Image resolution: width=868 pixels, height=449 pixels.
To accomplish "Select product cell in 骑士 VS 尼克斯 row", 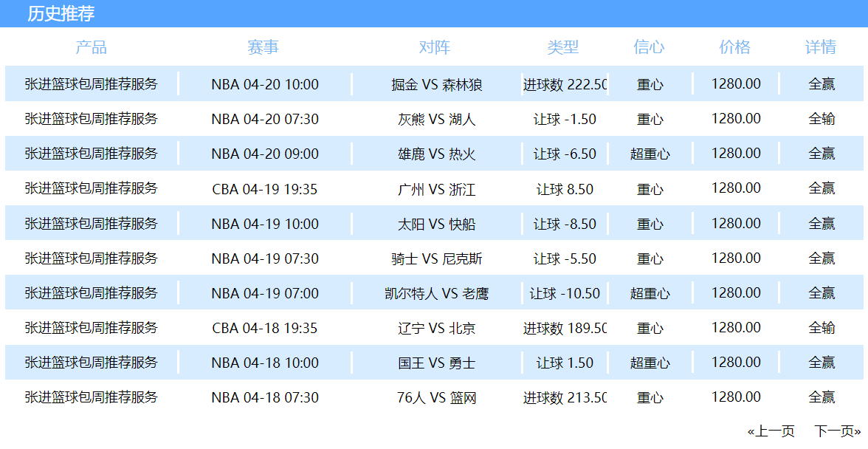I will click(92, 258).
